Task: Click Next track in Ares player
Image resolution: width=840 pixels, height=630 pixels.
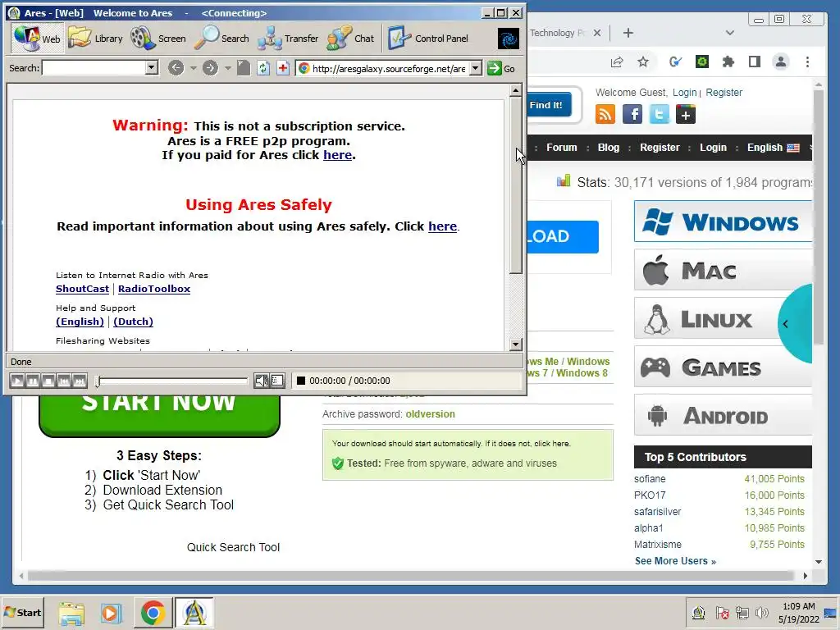Action: pos(80,381)
